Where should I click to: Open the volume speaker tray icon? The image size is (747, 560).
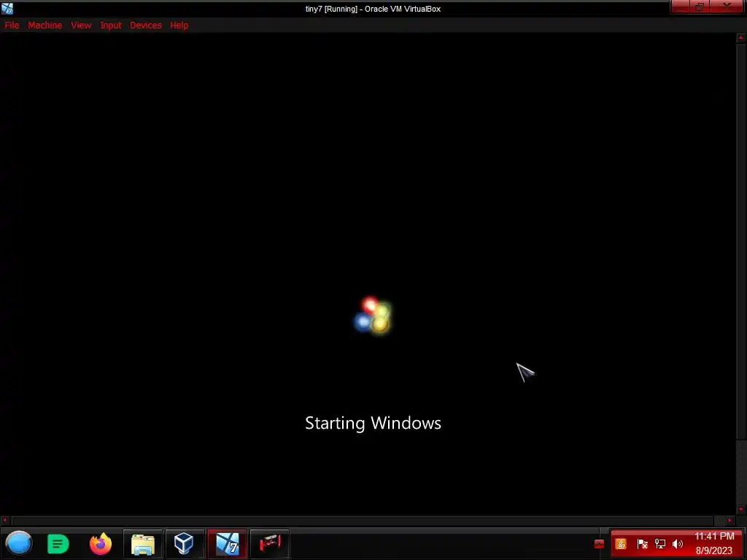(678, 544)
